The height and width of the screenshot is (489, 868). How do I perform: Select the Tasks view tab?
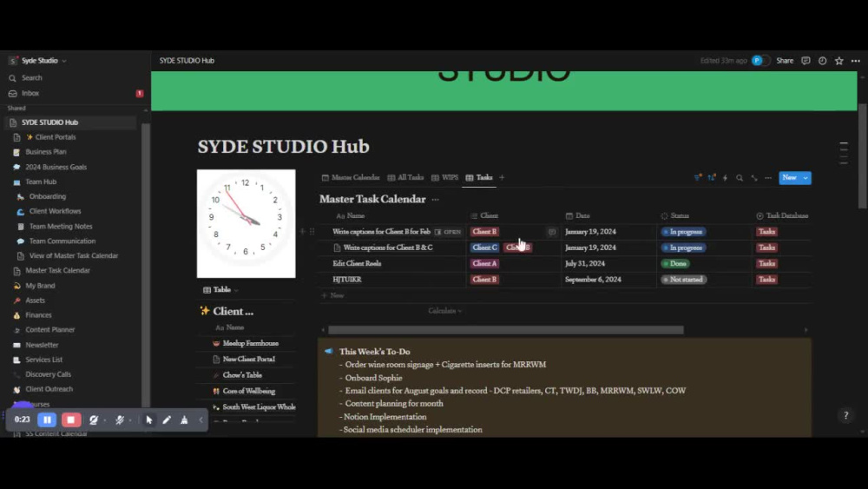pyautogui.click(x=479, y=178)
